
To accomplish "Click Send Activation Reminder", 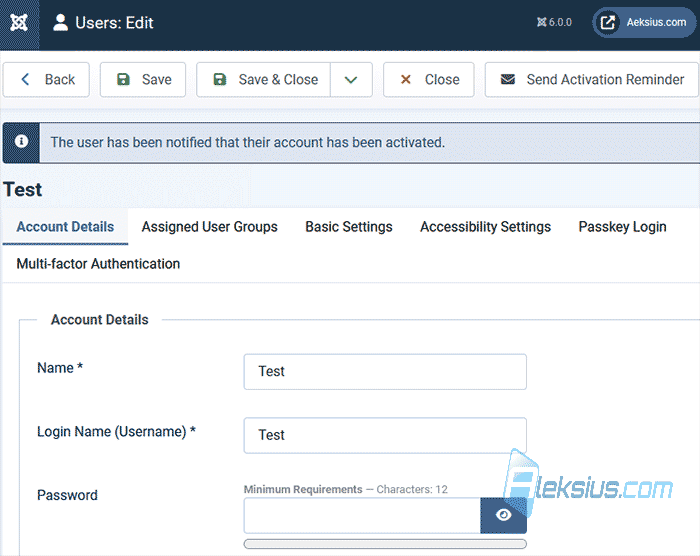I will point(592,79).
